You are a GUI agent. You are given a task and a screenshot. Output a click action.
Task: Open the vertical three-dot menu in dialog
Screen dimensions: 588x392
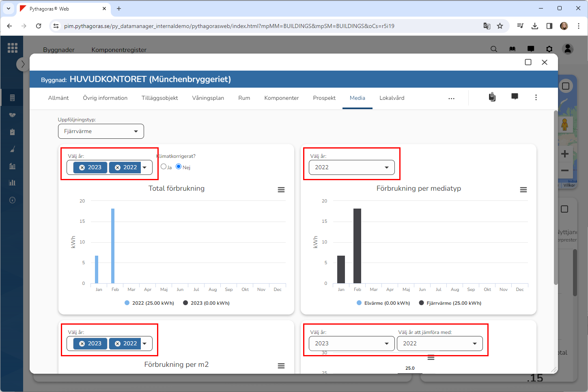(536, 97)
